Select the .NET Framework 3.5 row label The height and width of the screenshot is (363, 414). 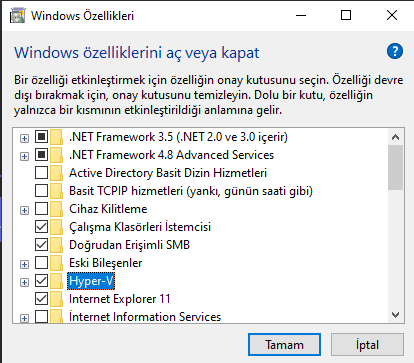coord(178,137)
